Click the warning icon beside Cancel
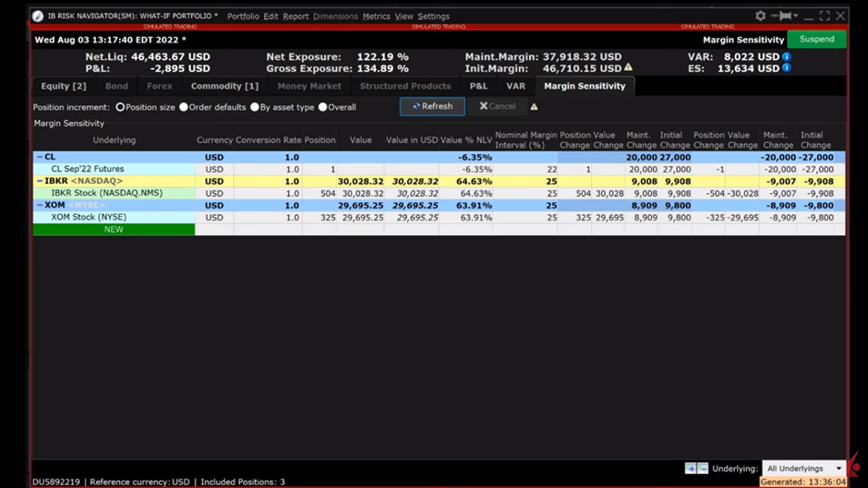The image size is (868, 488). 534,107
